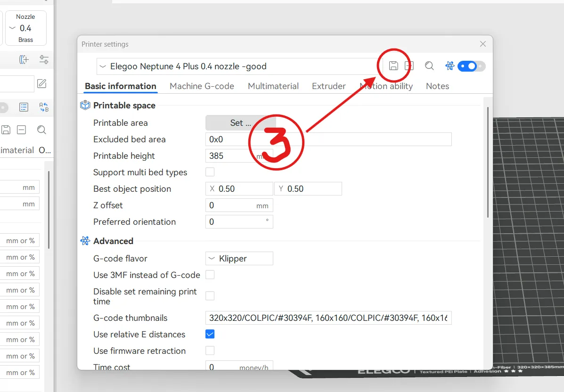Click the Set ... button for Printable area
564x392 pixels.
tap(241, 123)
